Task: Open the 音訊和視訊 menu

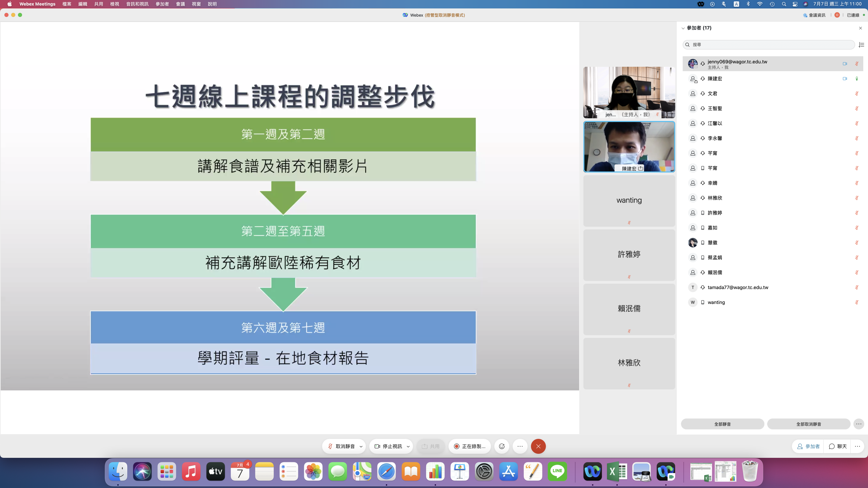Action: 137,4
